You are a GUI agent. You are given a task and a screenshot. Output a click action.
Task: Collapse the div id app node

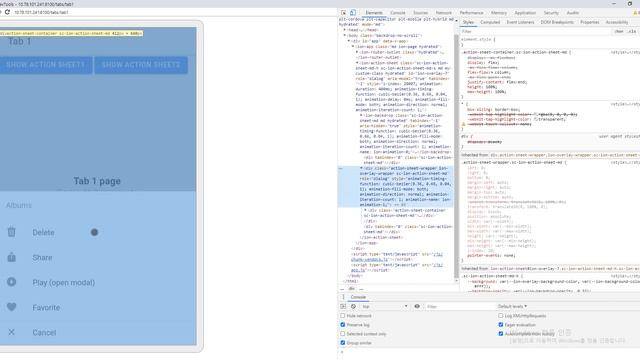(x=349, y=41)
